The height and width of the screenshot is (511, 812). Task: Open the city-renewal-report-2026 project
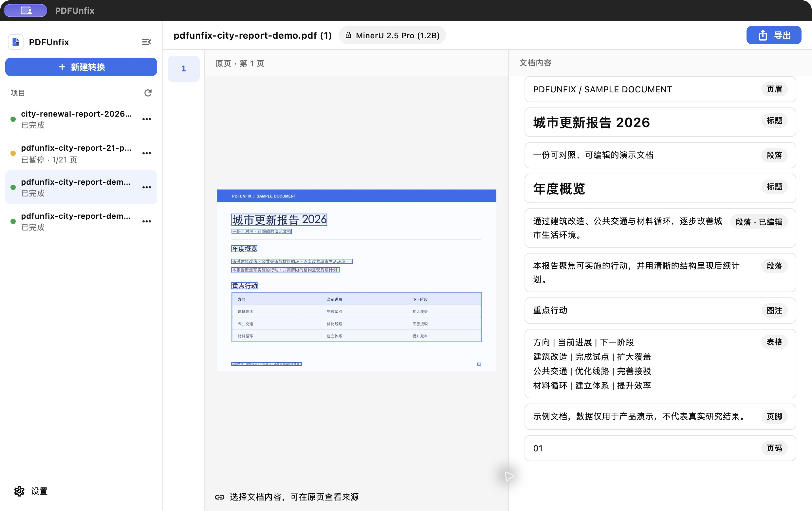pos(81,119)
